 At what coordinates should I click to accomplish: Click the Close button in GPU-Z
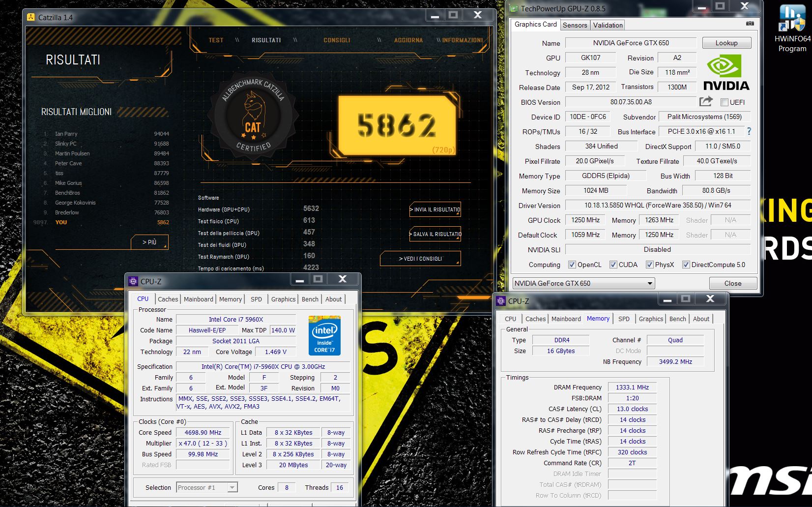732,283
